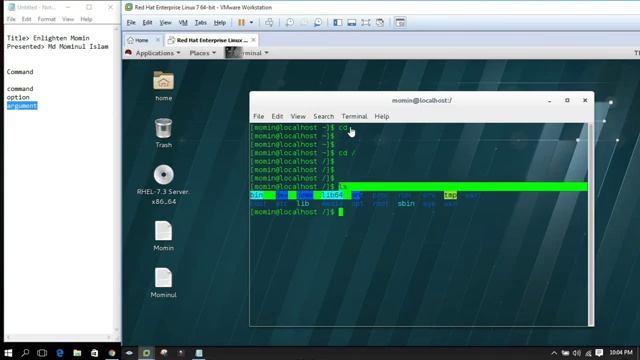This screenshot has height=360, width=640.
Task: Click the highlighted 'tmp' directory in terminal output
Action: coord(450,195)
